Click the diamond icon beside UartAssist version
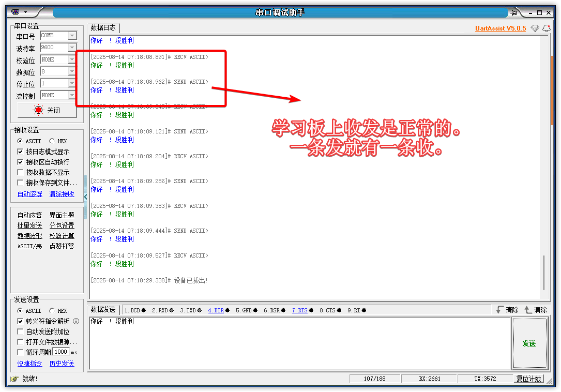Viewport: 561px width, 392px height. tap(535, 28)
